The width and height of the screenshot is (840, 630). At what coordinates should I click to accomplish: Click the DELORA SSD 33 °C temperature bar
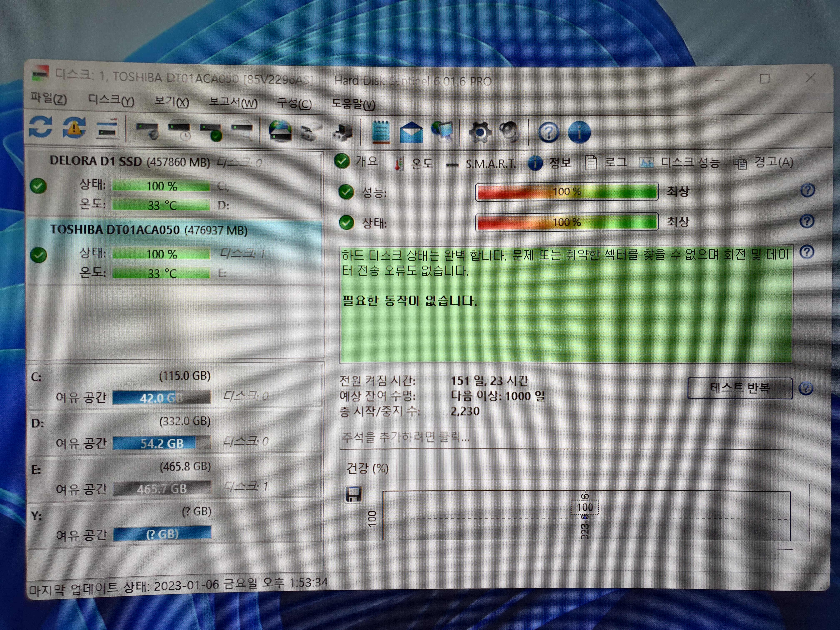(x=161, y=205)
